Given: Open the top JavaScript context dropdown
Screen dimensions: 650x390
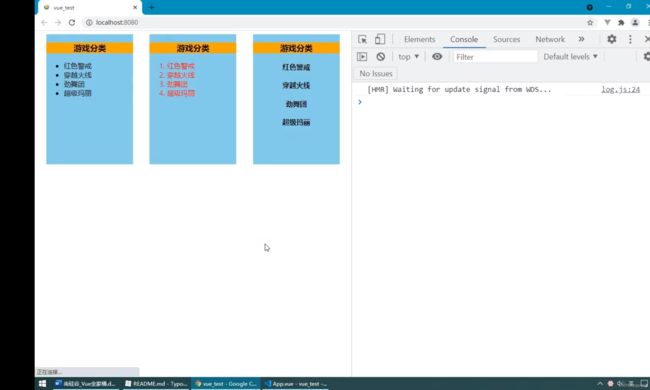Looking at the screenshot, I should click(x=408, y=57).
